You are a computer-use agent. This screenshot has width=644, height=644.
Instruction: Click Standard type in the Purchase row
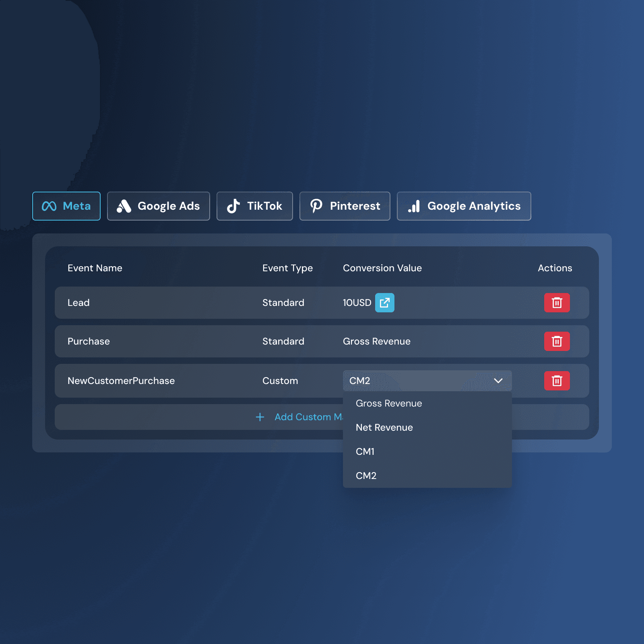[x=283, y=341]
